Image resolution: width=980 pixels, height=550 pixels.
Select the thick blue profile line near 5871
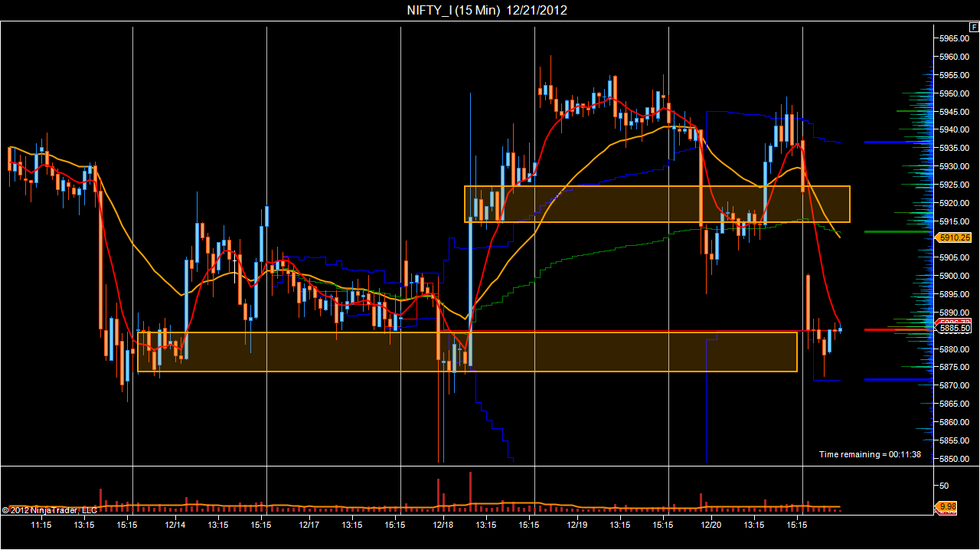pyautogui.click(x=899, y=379)
